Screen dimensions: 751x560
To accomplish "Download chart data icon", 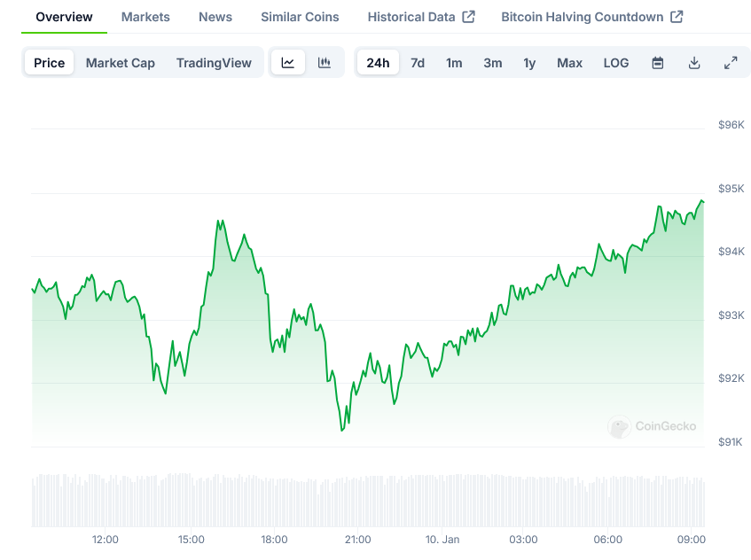I will (x=694, y=63).
